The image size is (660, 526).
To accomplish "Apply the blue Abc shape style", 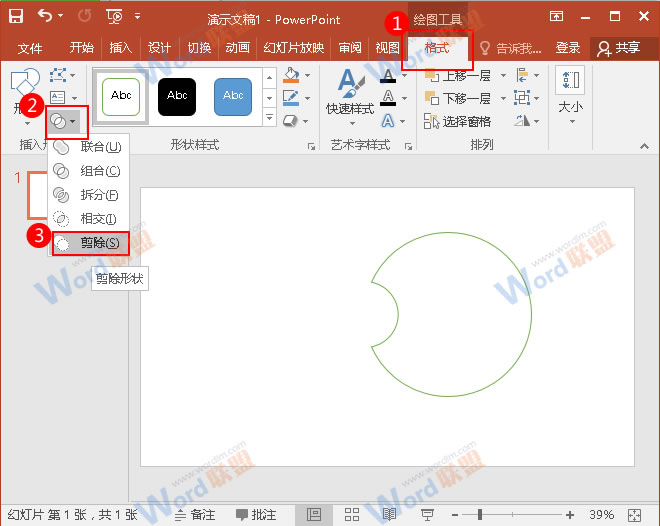I will click(x=233, y=96).
